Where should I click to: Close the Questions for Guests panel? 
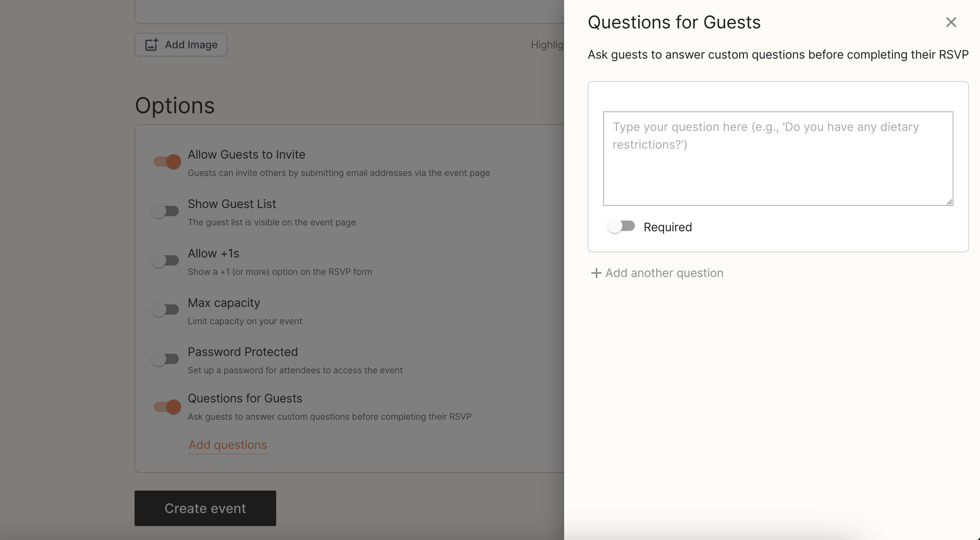pyautogui.click(x=951, y=22)
